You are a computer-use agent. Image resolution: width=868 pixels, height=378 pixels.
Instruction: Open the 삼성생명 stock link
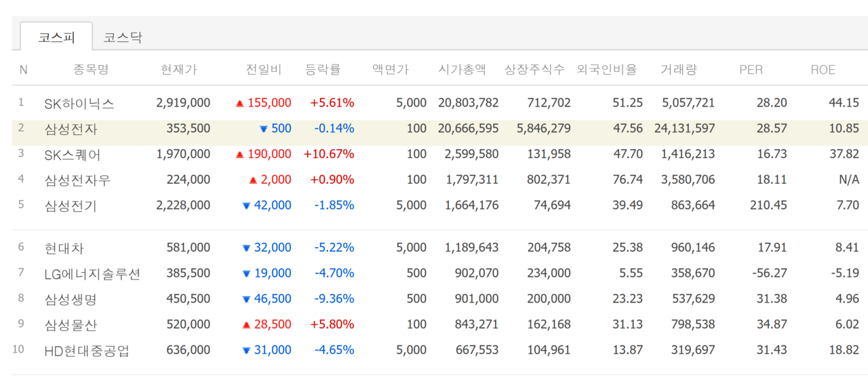71,299
